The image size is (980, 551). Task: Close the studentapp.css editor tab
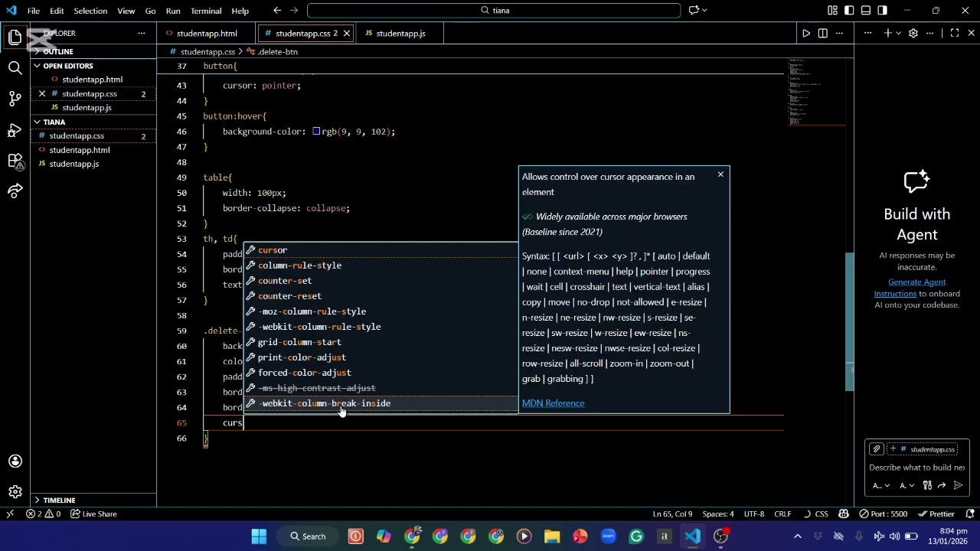pos(347,34)
